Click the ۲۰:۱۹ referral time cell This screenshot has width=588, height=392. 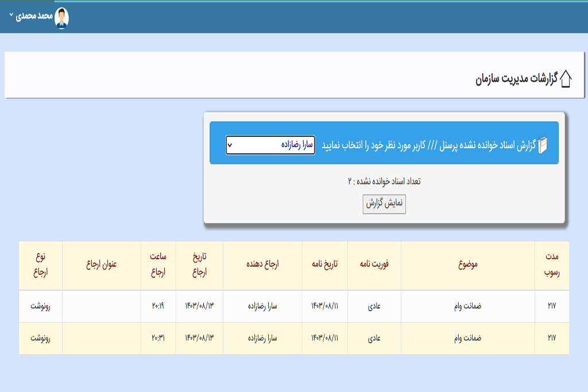pos(158,306)
